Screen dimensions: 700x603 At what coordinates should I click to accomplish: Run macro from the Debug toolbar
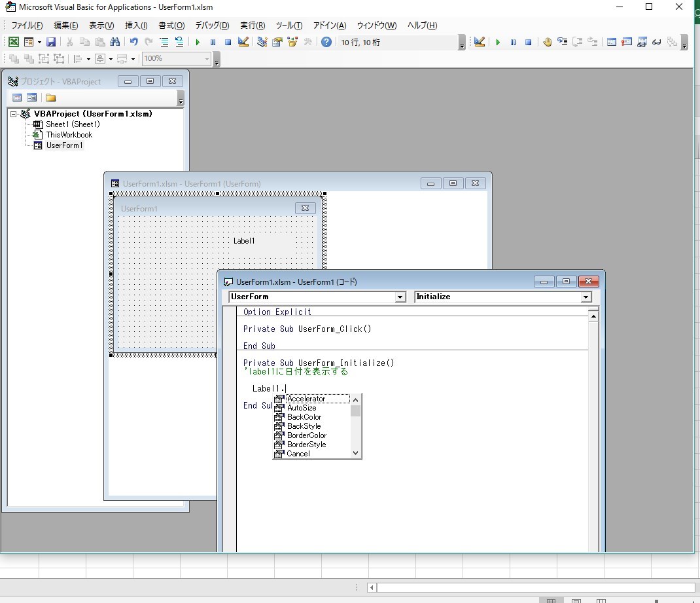coord(499,42)
